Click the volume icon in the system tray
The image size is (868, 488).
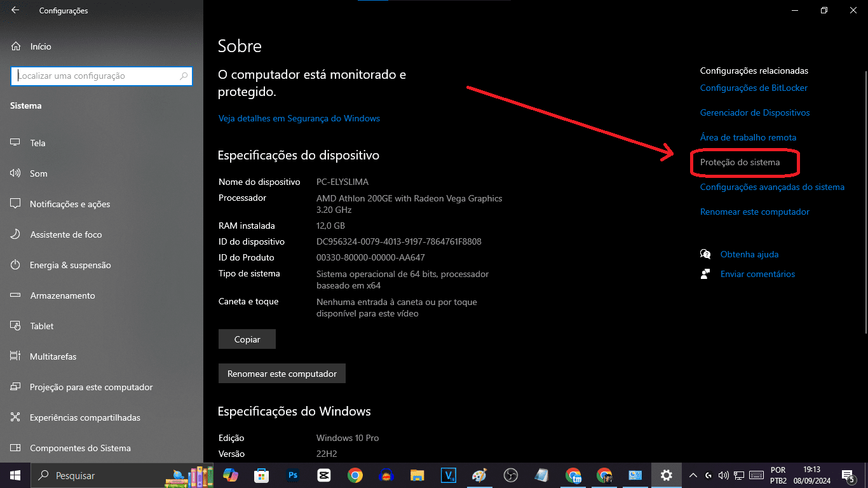click(x=723, y=475)
